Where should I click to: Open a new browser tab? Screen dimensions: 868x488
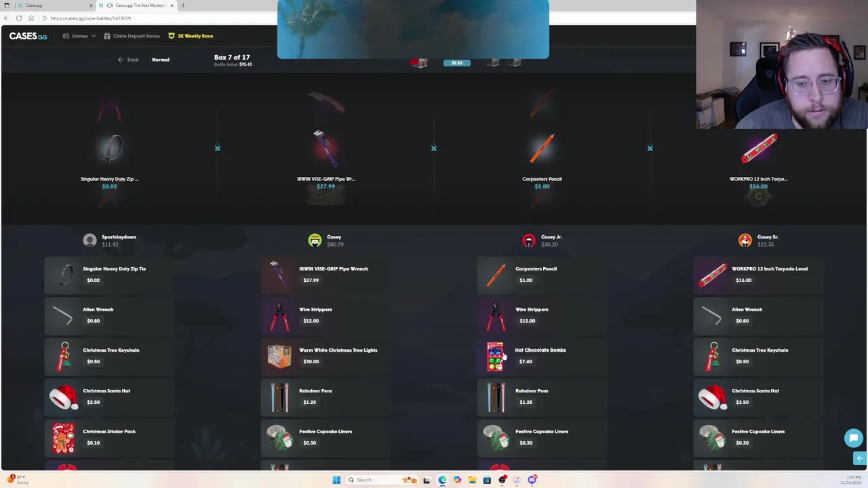[x=183, y=5]
